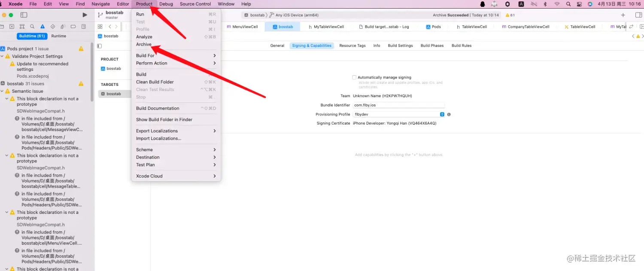Image resolution: width=644 pixels, height=271 pixels.
Task: Open the Editor menu in menu bar
Action: [123, 4]
